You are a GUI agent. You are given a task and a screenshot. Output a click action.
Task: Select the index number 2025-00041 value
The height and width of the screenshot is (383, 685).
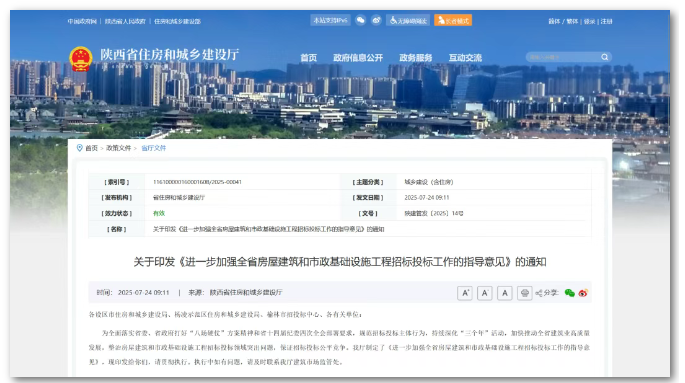pos(197,182)
